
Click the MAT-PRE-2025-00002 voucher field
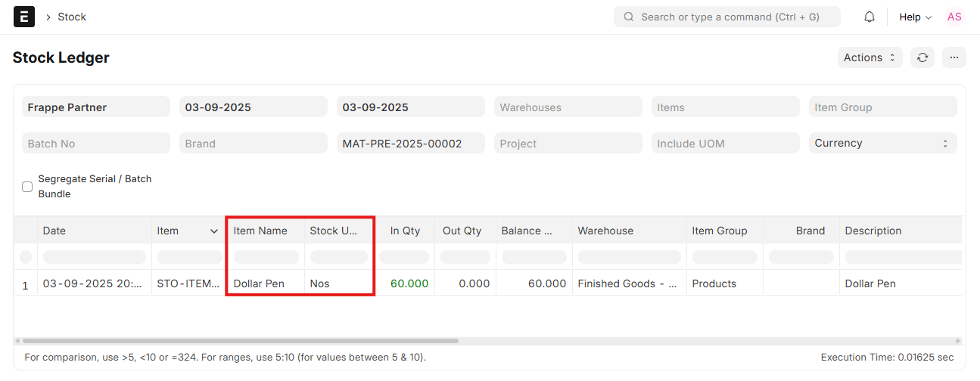(410, 143)
